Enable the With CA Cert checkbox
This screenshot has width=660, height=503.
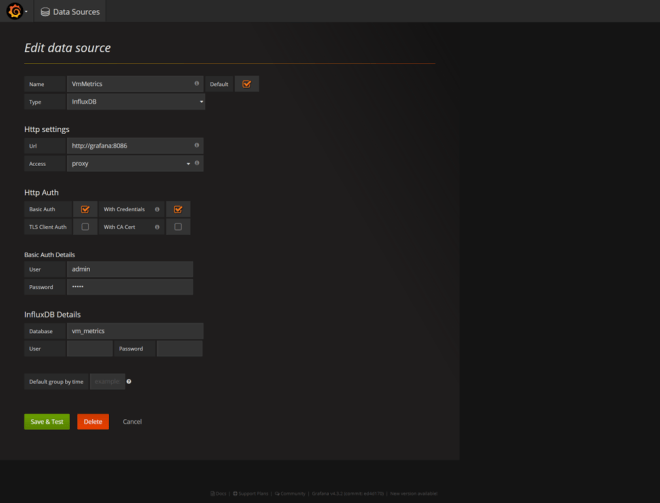tap(178, 227)
